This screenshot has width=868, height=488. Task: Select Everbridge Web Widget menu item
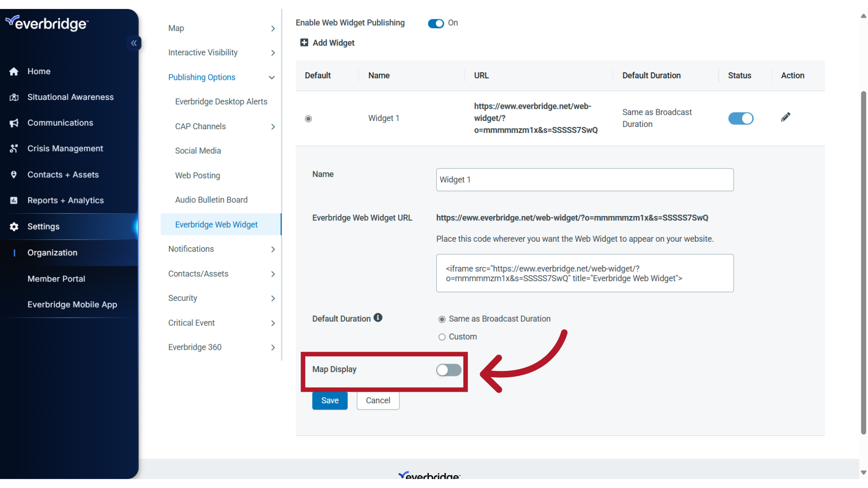click(x=221, y=225)
